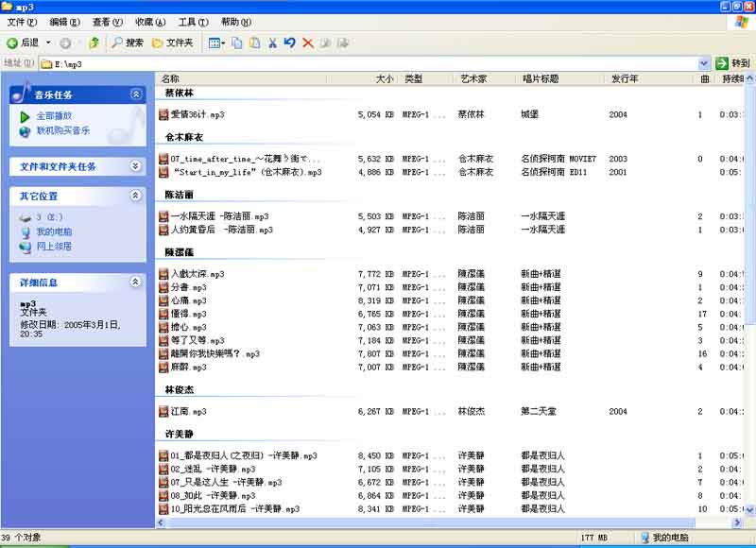Click the Forward arrow toolbar icon
The width and height of the screenshot is (756, 548).
pos(65,43)
